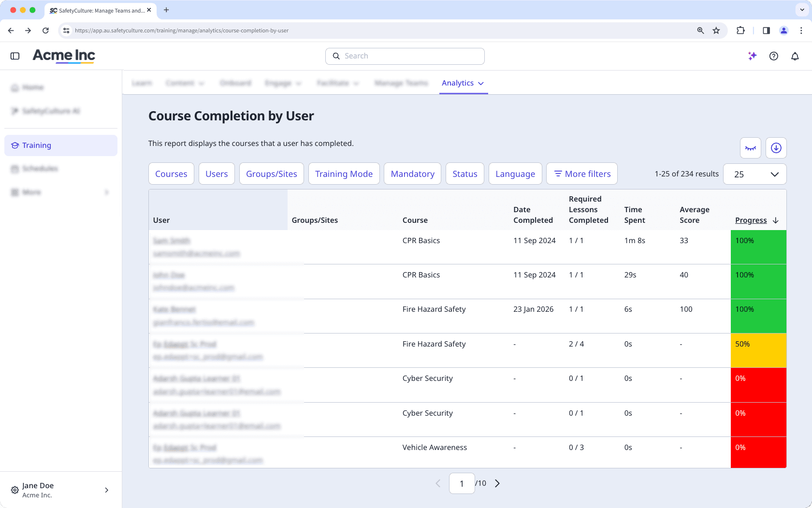Go back in browser history

pos(11,30)
